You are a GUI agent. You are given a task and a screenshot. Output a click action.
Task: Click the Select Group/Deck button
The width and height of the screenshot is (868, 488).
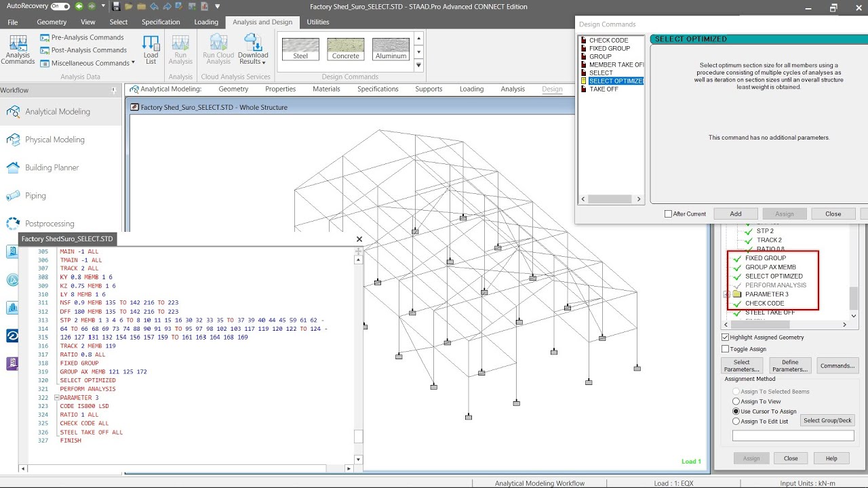tap(827, 421)
